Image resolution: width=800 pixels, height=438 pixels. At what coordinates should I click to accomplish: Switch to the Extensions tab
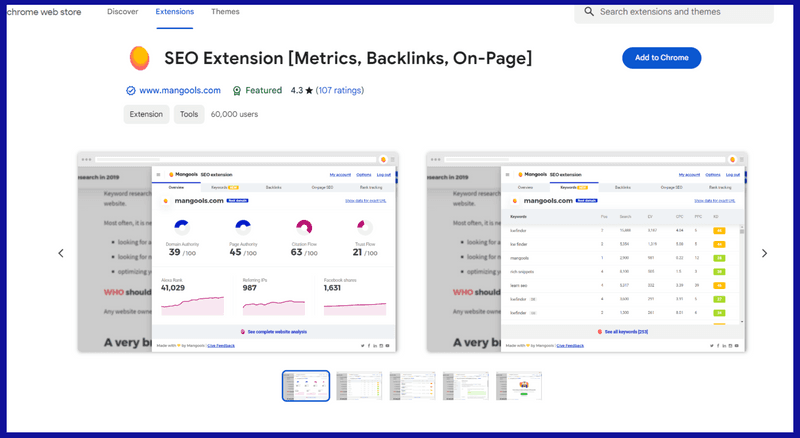pos(175,12)
